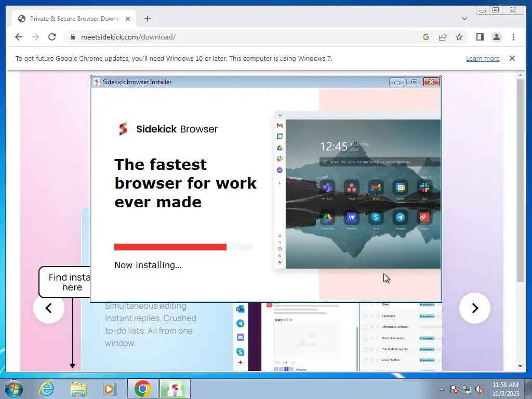Click the Webflow W tile in the preview
The image size is (532, 399).
point(352,218)
